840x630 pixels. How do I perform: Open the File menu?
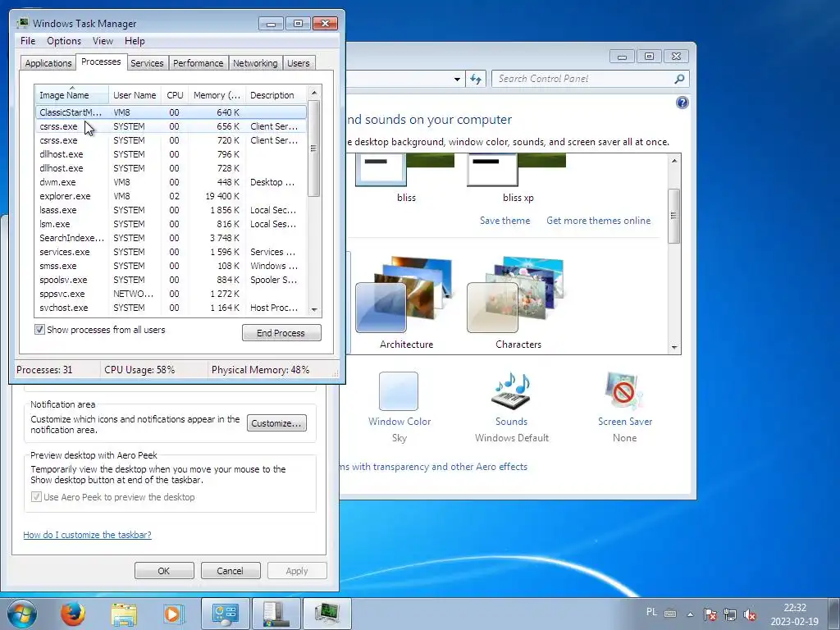coord(28,41)
